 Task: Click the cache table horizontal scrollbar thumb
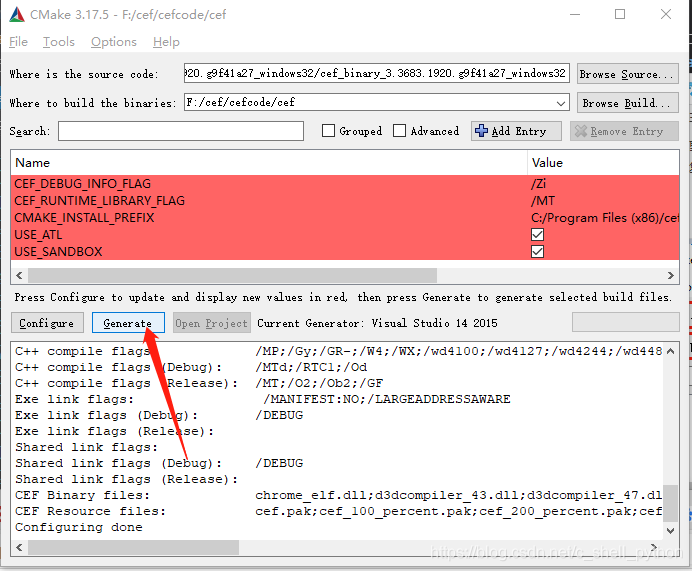233,275
